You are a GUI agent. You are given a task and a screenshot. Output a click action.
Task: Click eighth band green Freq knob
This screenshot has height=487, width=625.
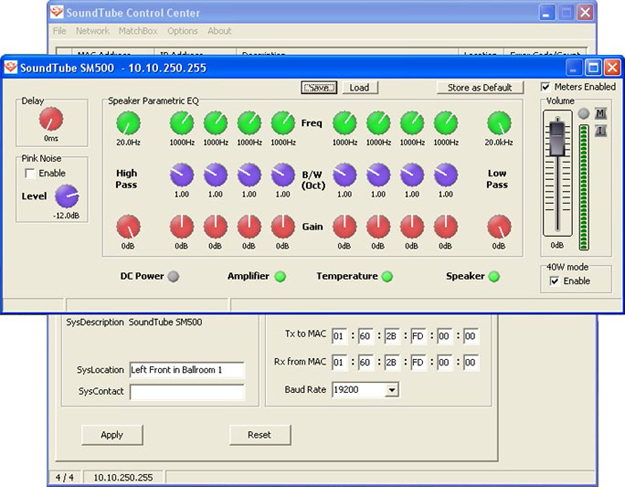pyautogui.click(x=446, y=123)
